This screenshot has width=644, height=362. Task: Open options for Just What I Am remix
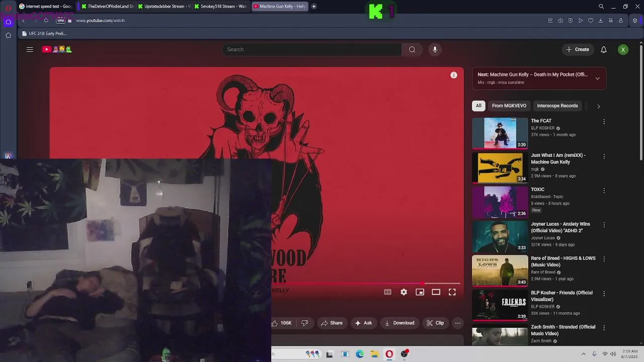604,156
